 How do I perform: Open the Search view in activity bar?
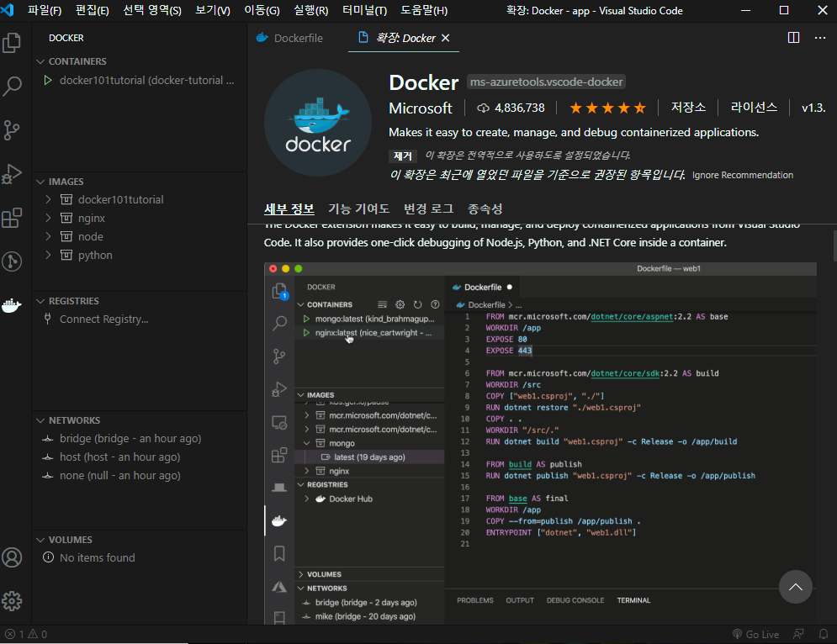click(12, 86)
